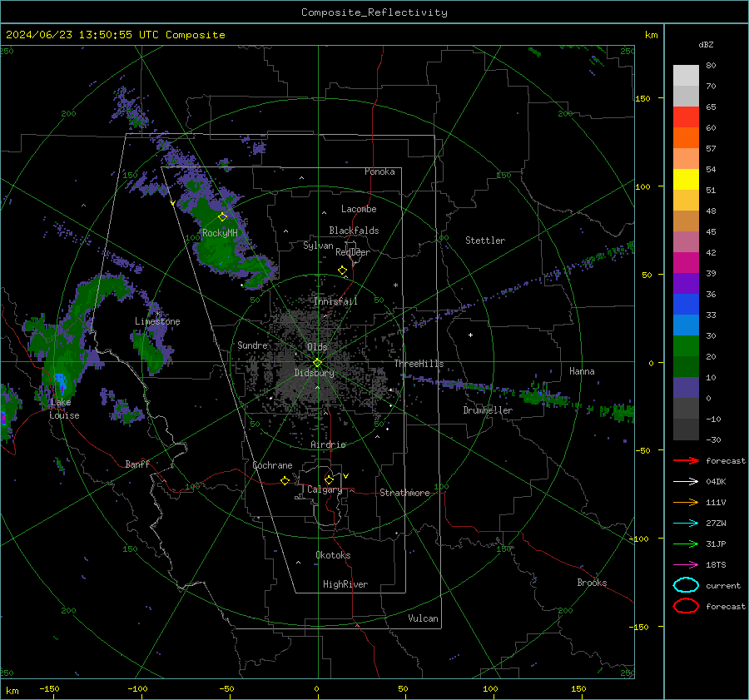Click the orange 111V arrow icon

click(686, 502)
